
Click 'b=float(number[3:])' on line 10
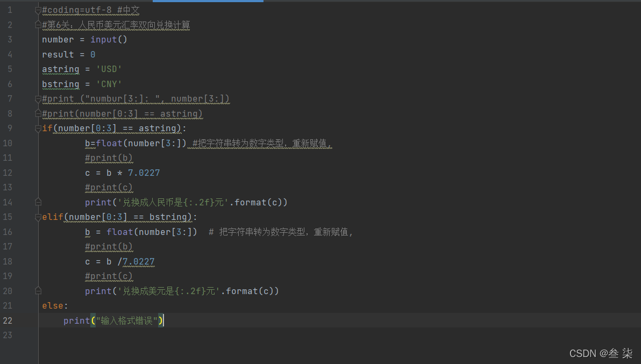pyautogui.click(x=136, y=144)
